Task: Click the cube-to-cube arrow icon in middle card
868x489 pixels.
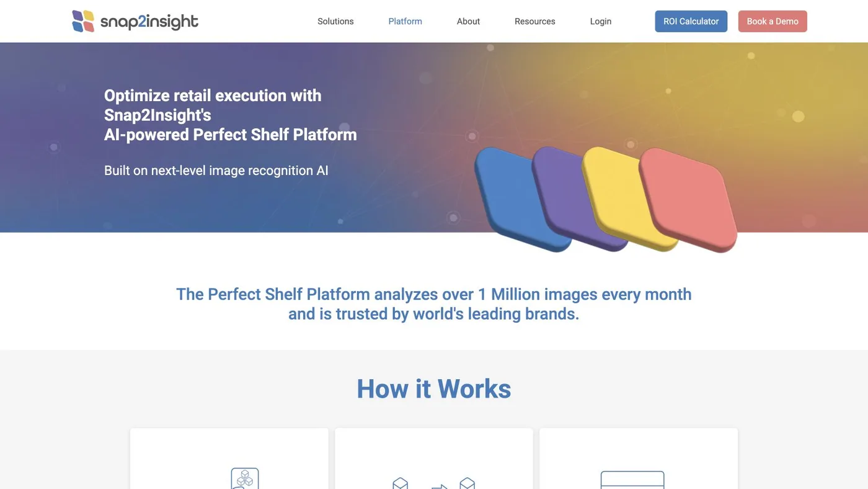Action: coord(433,483)
